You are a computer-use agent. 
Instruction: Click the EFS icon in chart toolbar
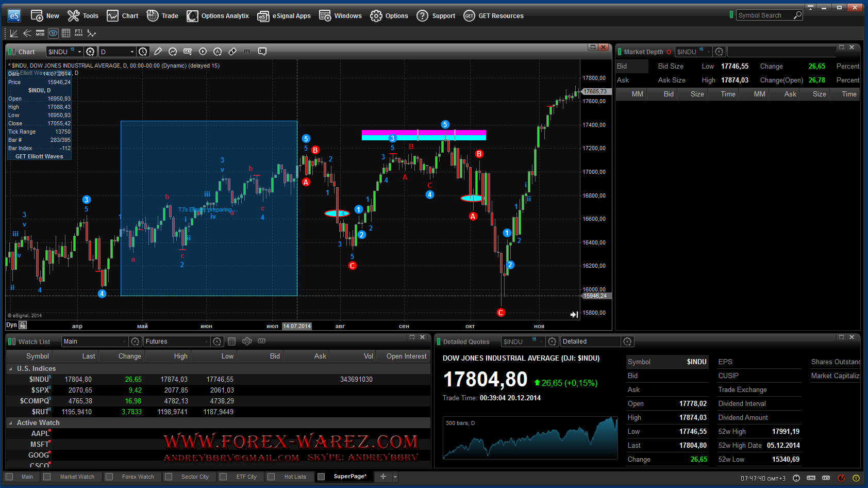tap(247, 52)
